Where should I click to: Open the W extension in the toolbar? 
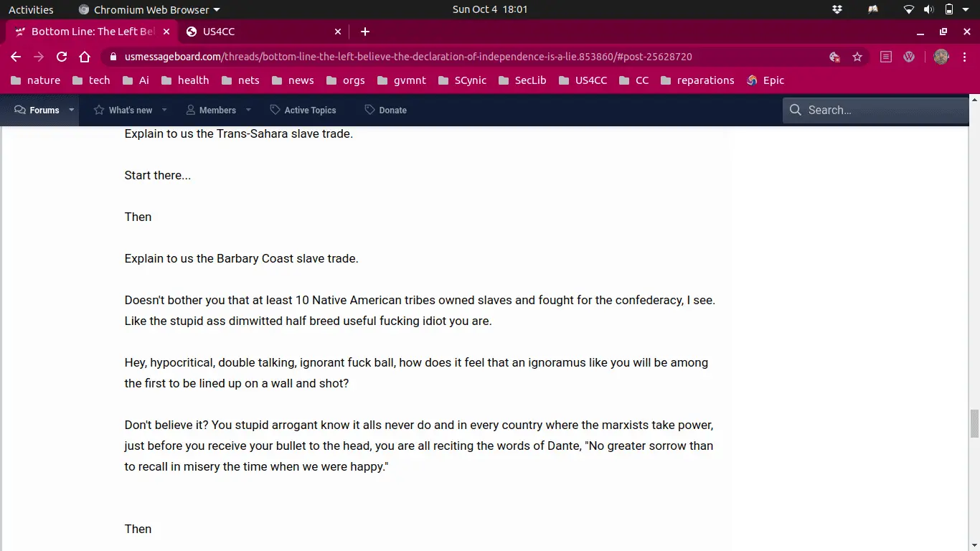click(x=909, y=57)
